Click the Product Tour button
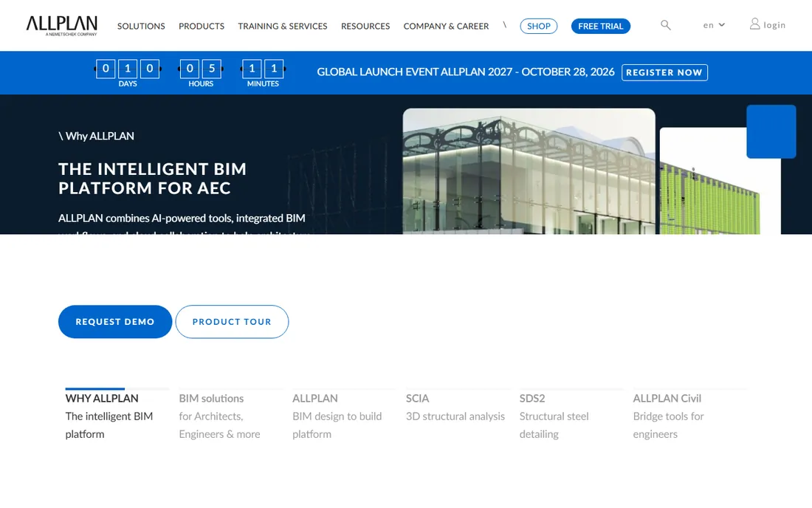The image size is (812, 508). 232,322
